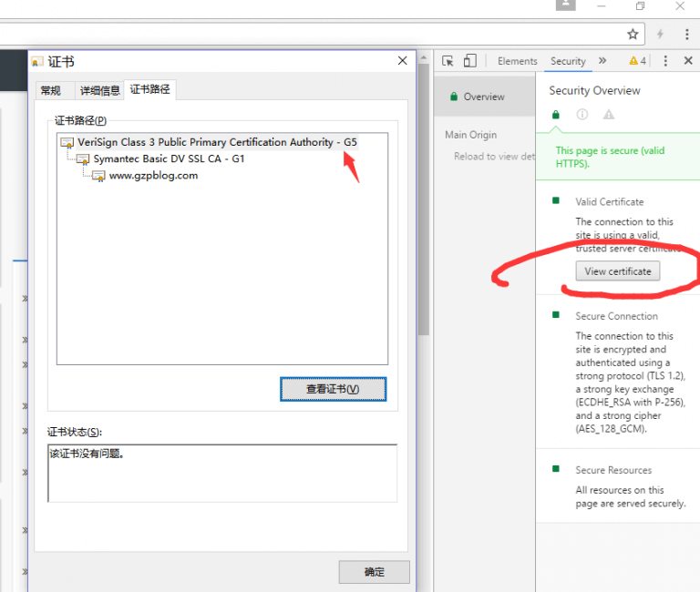Activate the inspect element picker

[x=448, y=61]
